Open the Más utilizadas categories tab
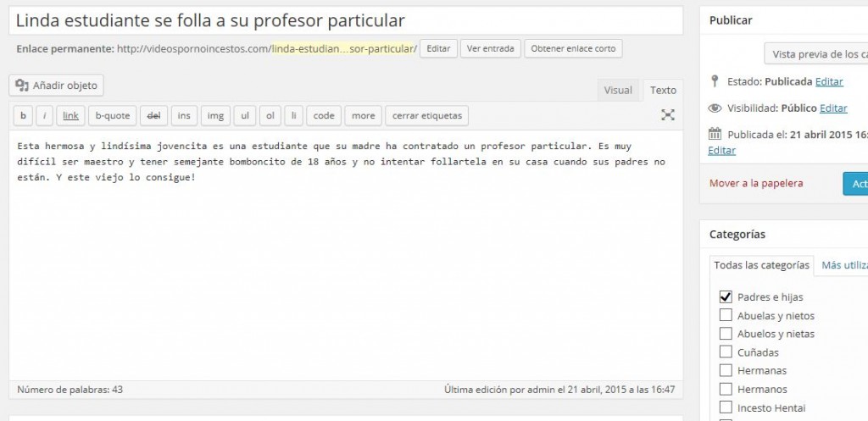868x421 pixels. pos(843,265)
